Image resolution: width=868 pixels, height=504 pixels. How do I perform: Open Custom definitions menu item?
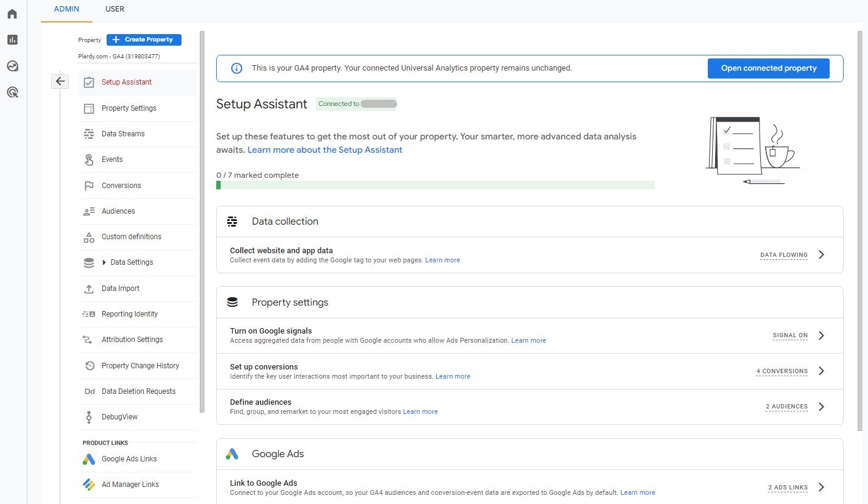138,237
